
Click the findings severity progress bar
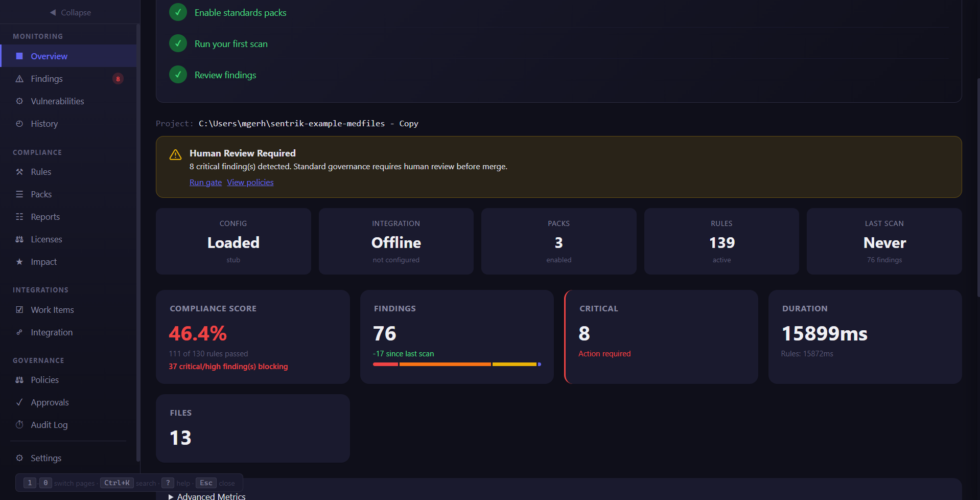click(x=456, y=364)
